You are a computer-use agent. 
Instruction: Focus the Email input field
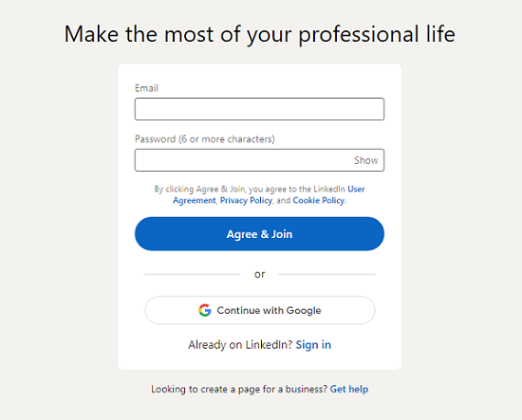point(259,109)
